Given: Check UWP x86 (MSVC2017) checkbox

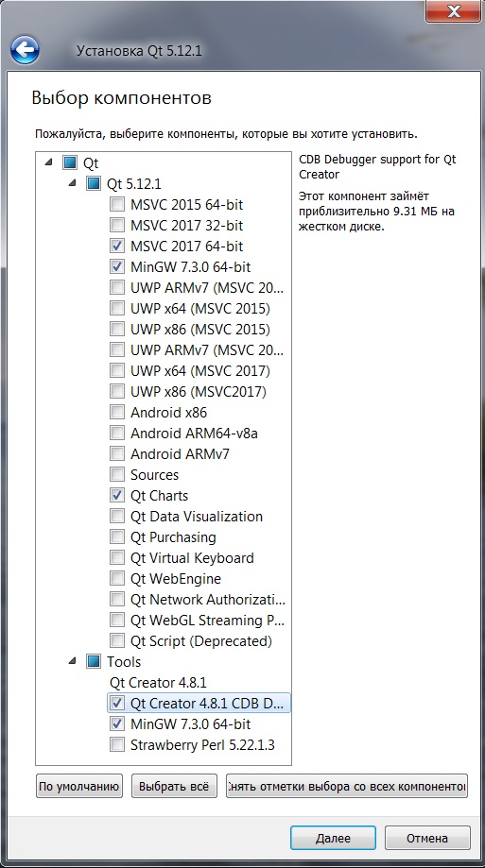Looking at the screenshot, I should point(117,391).
